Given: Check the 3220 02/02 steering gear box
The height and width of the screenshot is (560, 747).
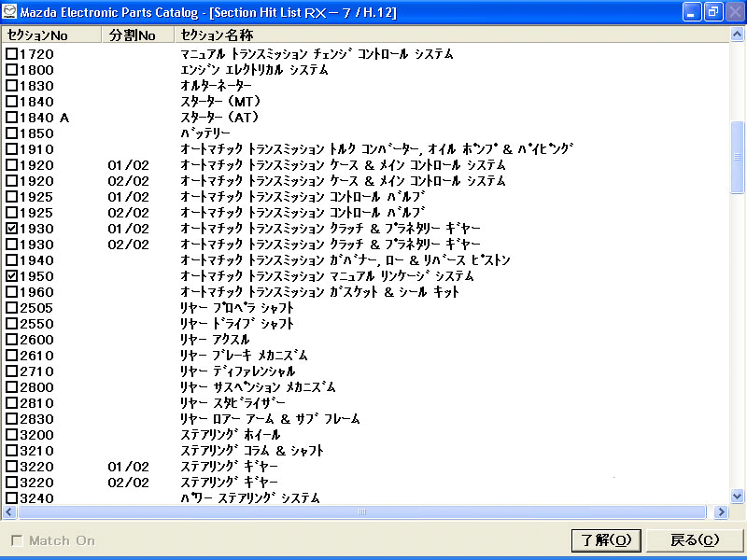Looking at the screenshot, I should click(x=11, y=483).
